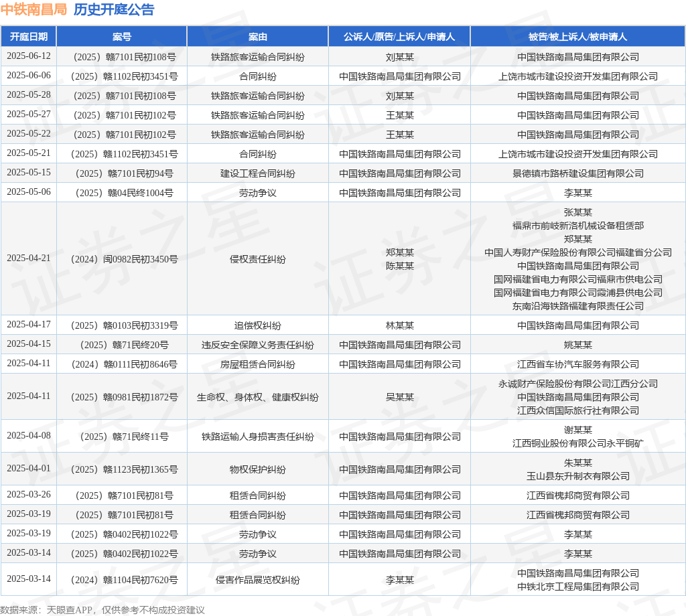Select the 开庭日期 column header
The width and height of the screenshot is (686, 616).
[x=28, y=37]
